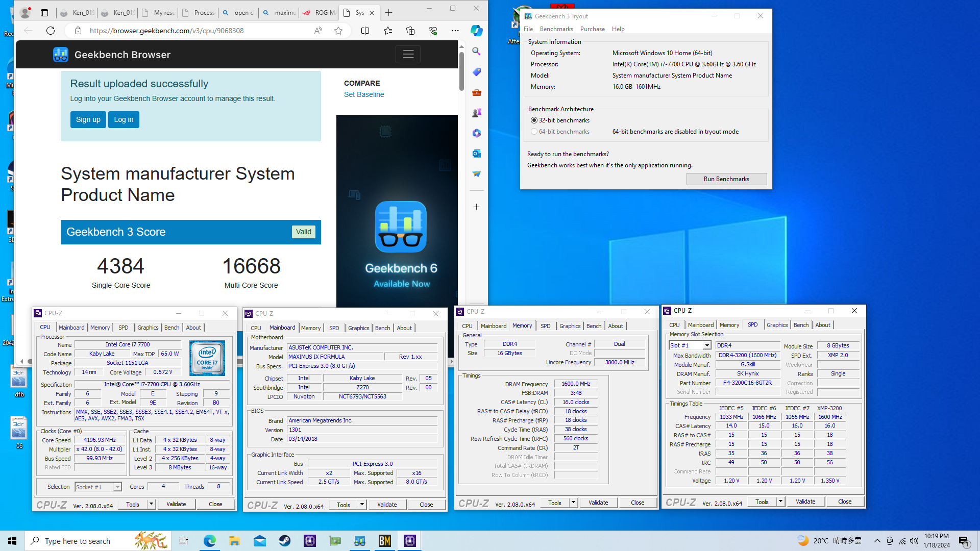Viewport: 980px width, 551px height.
Task: Open the Shopping tag icon in sidebar
Action: click(x=476, y=71)
